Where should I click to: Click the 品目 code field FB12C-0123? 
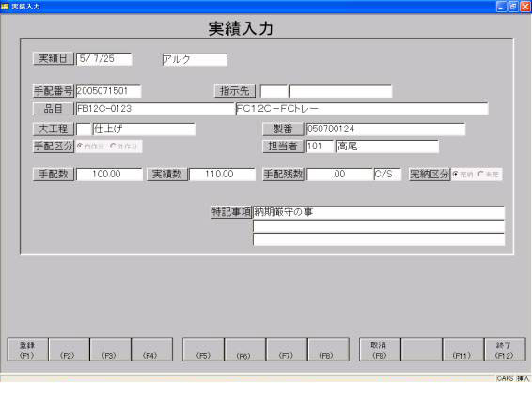[x=155, y=109]
